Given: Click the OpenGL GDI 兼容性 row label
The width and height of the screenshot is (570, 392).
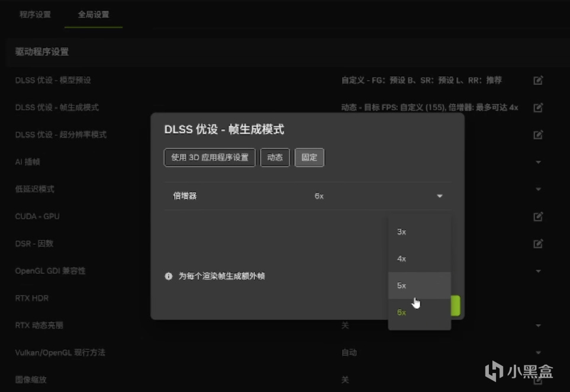Looking at the screenshot, I should click(x=50, y=271).
